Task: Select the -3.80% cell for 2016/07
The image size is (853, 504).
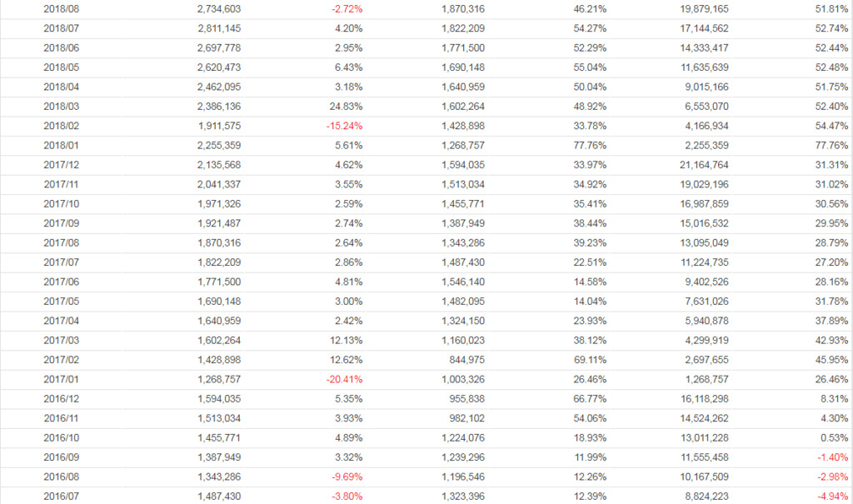Action: click(x=347, y=497)
